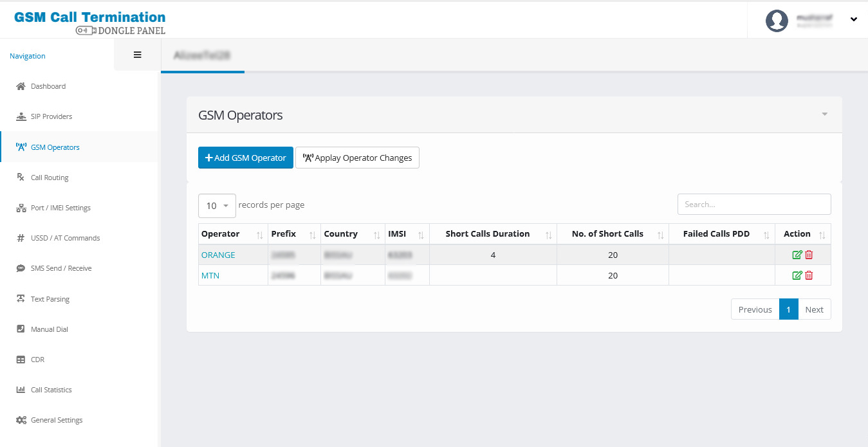Click the Previous pagination button
868x447 pixels.
point(755,309)
